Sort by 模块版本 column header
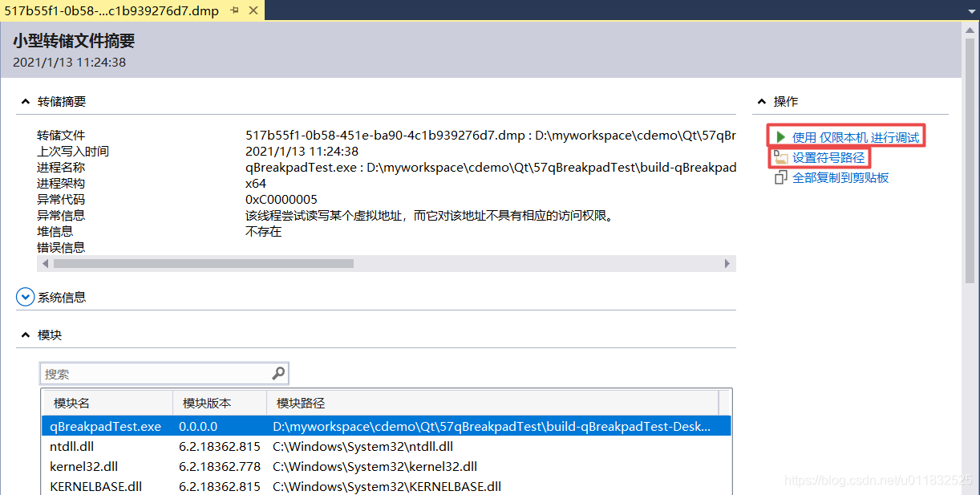 [x=220, y=403]
